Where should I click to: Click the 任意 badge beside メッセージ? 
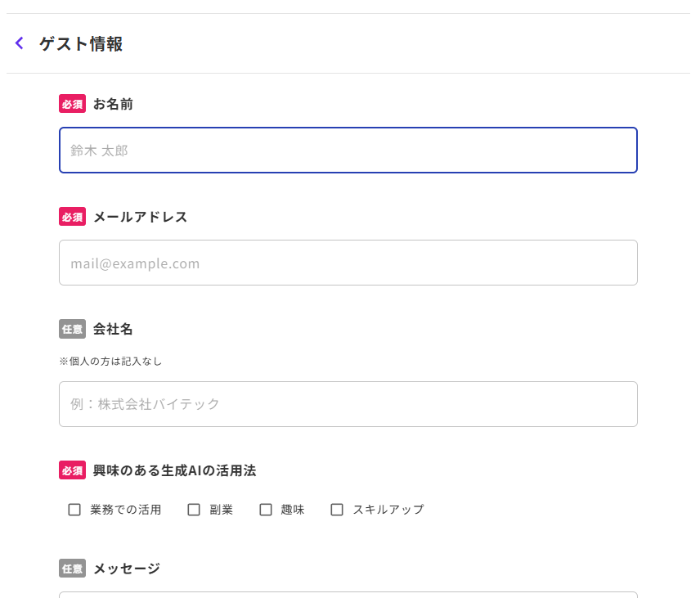(x=72, y=569)
